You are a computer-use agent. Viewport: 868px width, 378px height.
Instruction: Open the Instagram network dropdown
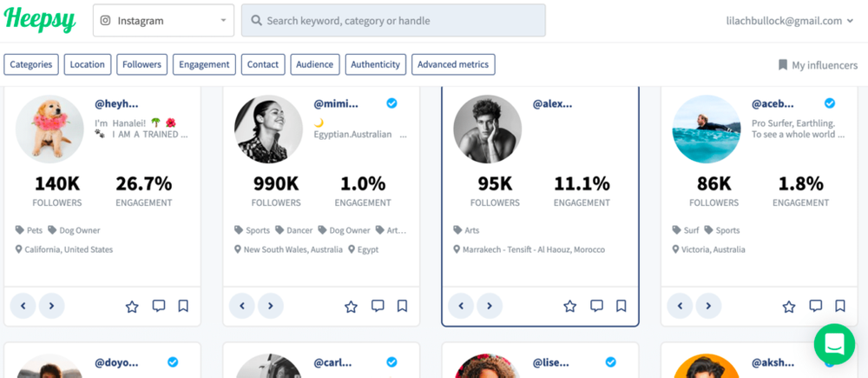[x=163, y=21]
